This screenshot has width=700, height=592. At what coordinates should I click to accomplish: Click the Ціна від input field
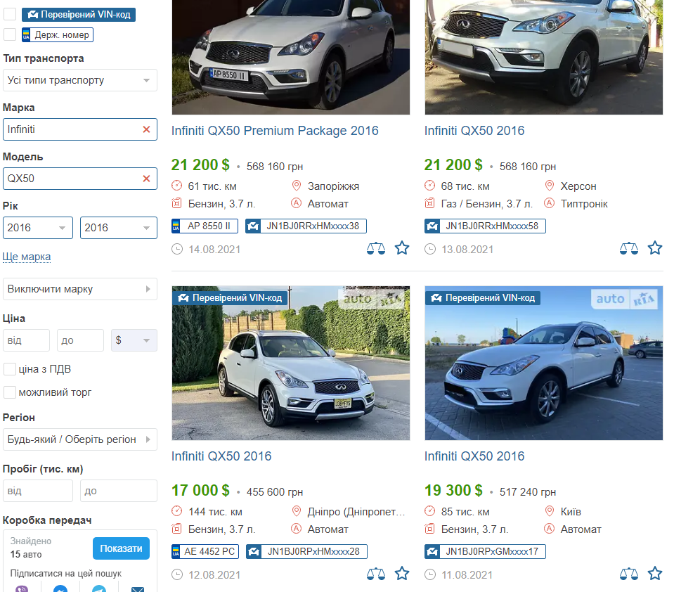pos(27,340)
